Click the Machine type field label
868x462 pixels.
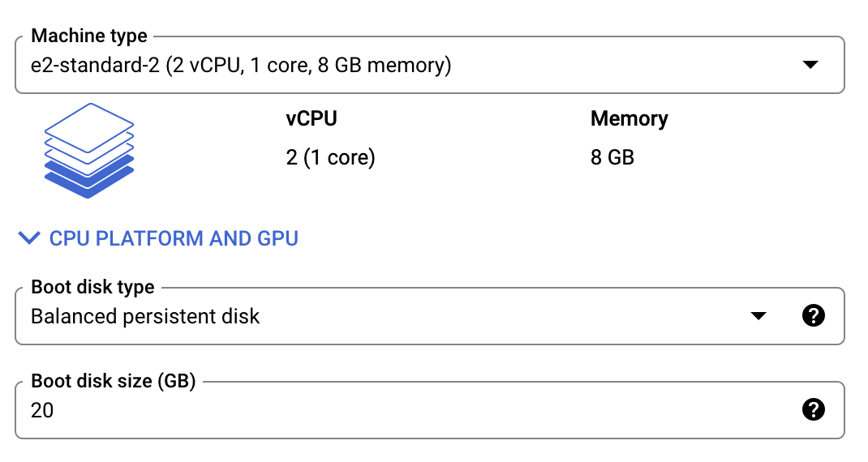(89, 36)
